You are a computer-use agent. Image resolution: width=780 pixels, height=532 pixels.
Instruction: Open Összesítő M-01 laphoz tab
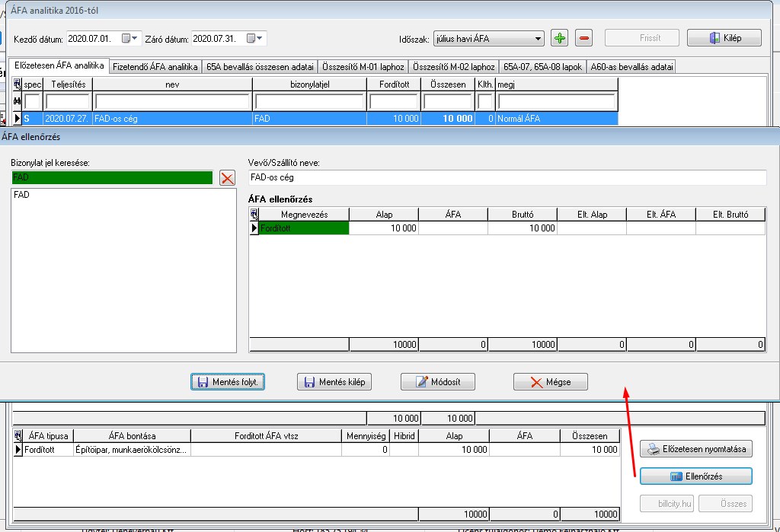(363, 67)
